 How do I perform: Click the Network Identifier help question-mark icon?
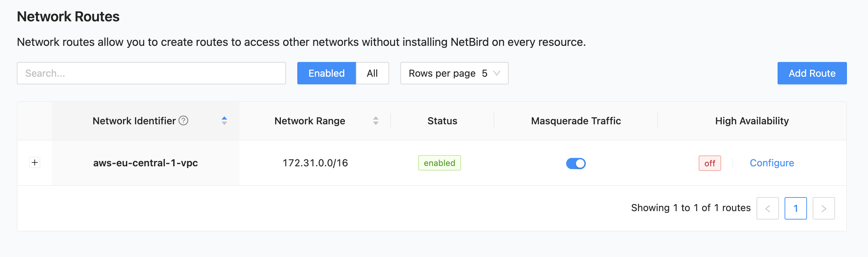[x=183, y=121]
